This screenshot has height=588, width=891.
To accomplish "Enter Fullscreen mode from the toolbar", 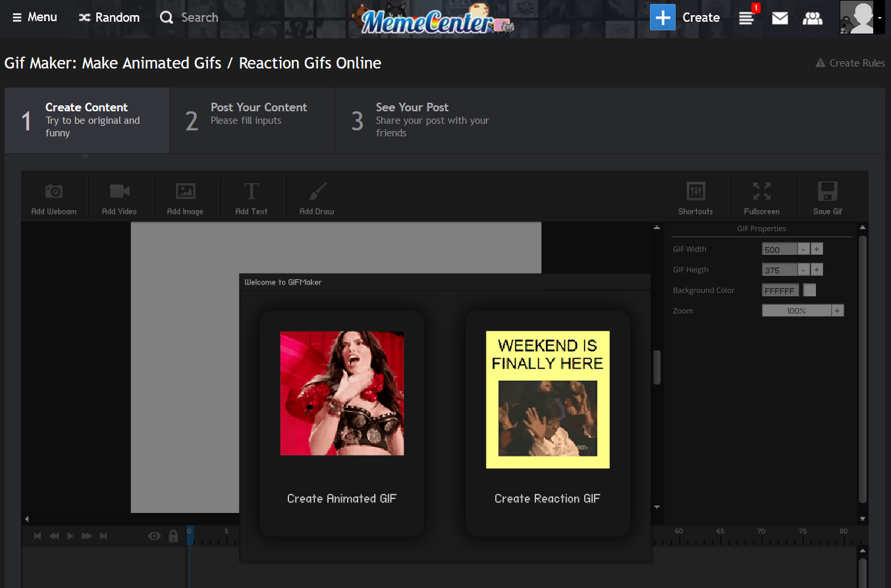I will pos(762,192).
